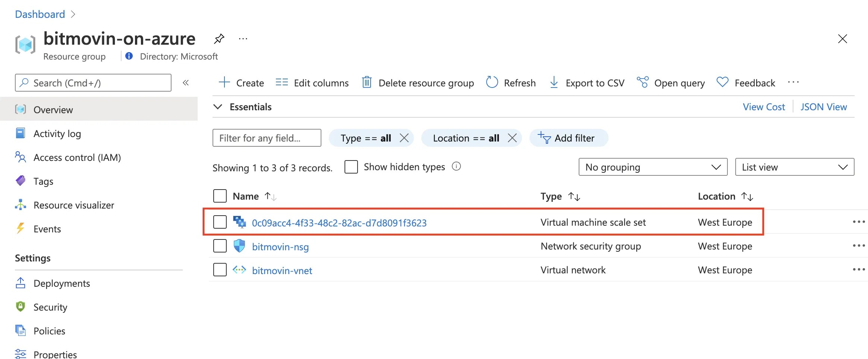Pin bitmovin-on-azure to dashboard
This screenshot has height=359, width=868.
(219, 39)
